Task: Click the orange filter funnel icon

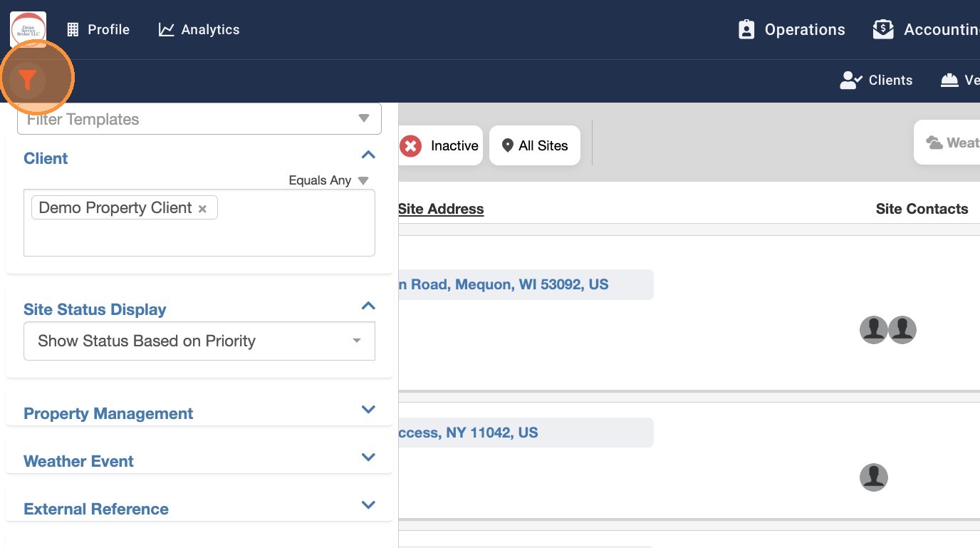Action: pos(28,80)
